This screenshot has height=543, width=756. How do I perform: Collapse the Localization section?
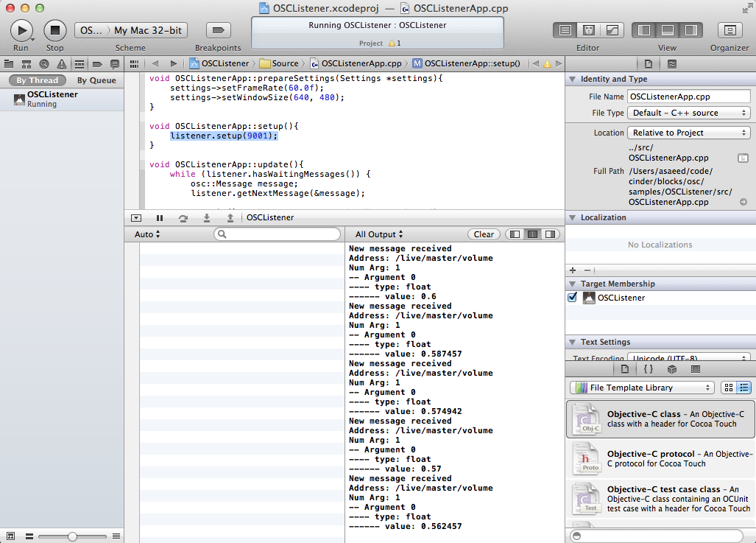(x=572, y=217)
